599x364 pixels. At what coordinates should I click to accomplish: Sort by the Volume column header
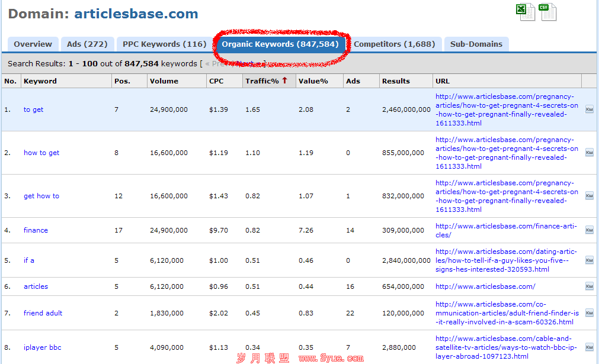(163, 81)
